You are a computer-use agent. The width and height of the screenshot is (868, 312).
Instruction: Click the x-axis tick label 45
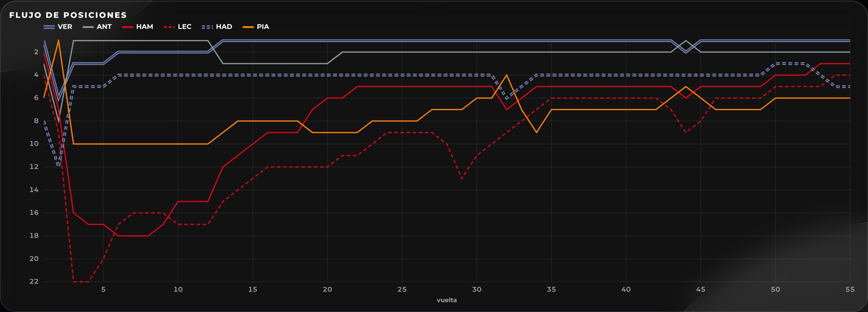tap(701, 289)
